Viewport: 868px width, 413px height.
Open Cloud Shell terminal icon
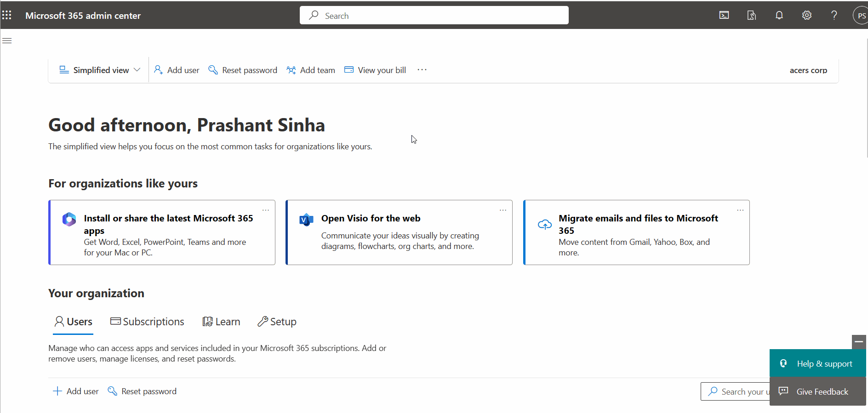pyautogui.click(x=724, y=15)
